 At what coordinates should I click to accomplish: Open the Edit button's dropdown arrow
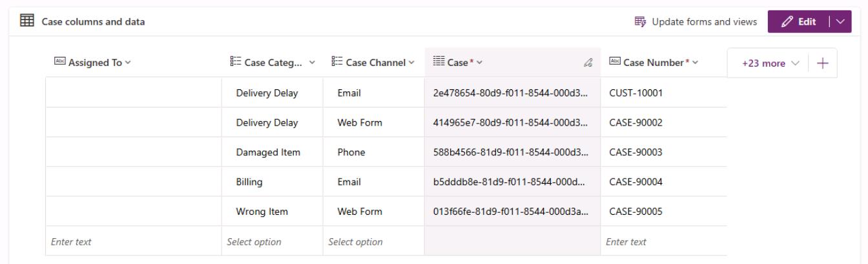tap(839, 22)
